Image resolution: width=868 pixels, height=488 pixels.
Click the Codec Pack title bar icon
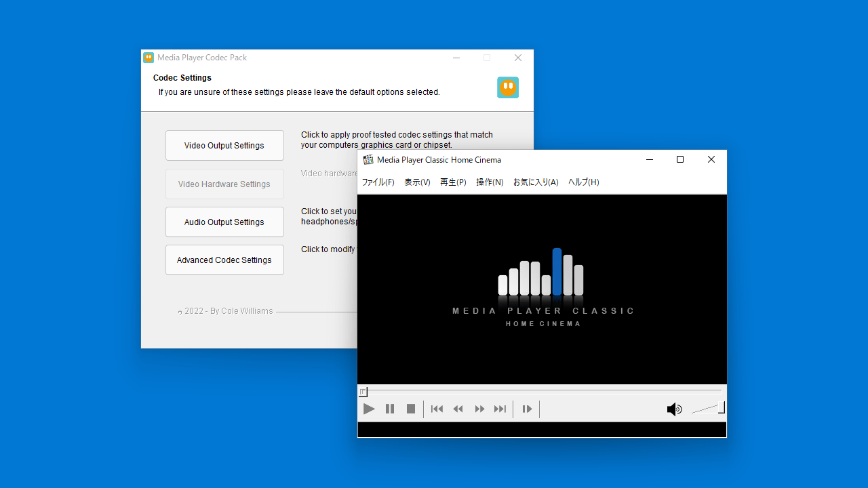149,58
